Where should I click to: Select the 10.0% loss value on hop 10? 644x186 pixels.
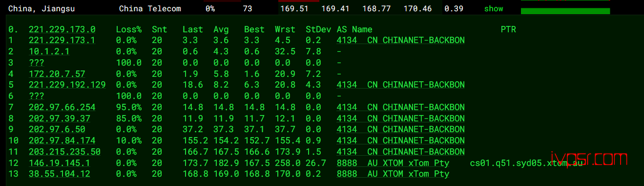(129, 140)
